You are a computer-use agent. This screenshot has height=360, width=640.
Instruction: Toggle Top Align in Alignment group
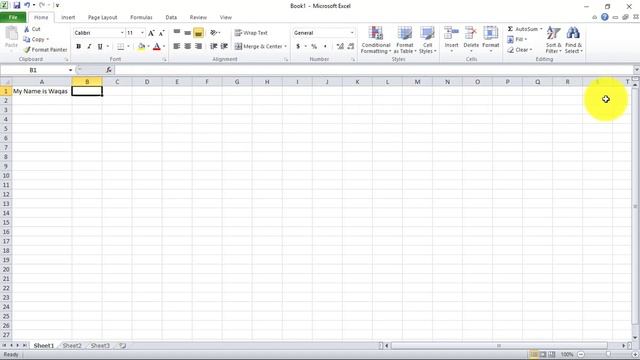177,32
